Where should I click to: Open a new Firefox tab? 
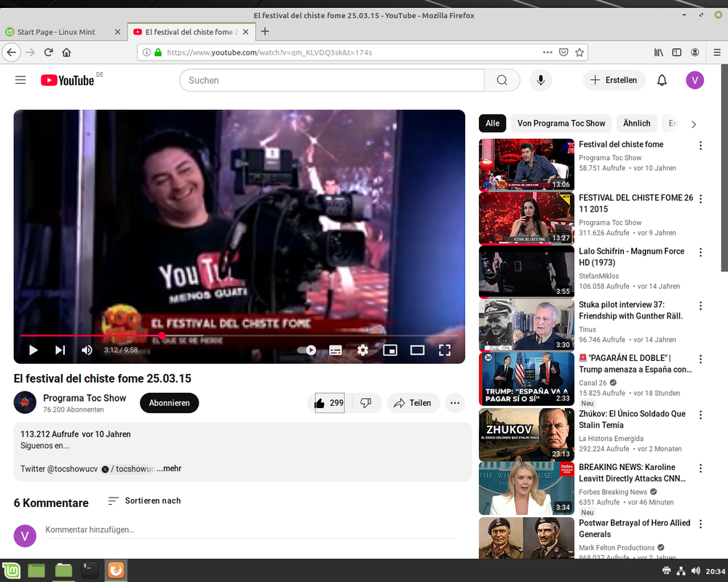coord(265,31)
